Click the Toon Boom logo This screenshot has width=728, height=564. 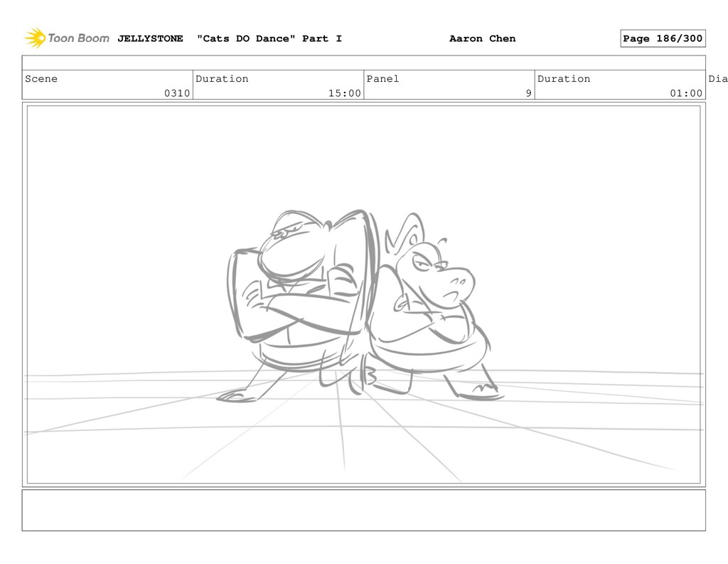coord(67,38)
